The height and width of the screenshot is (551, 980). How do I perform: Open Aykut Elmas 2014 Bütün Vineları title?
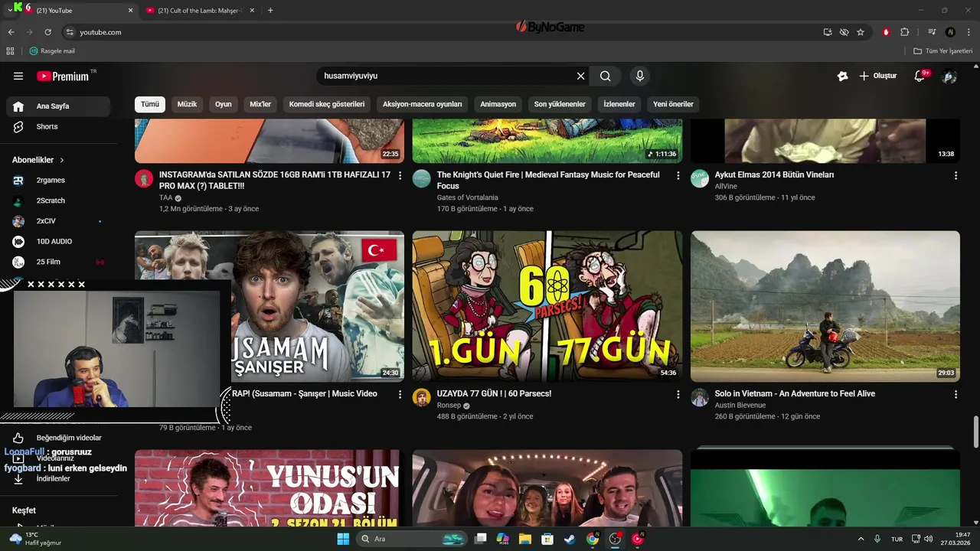775,174
